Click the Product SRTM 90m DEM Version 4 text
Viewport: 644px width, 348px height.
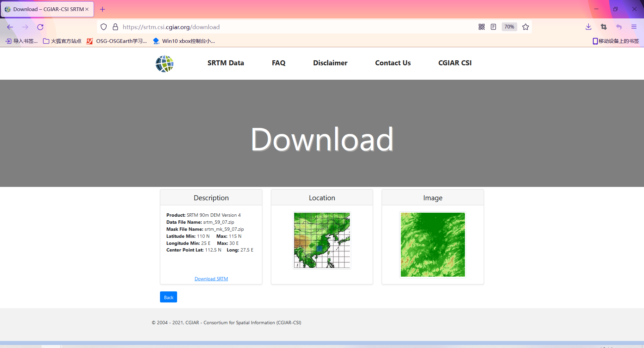pos(204,215)
